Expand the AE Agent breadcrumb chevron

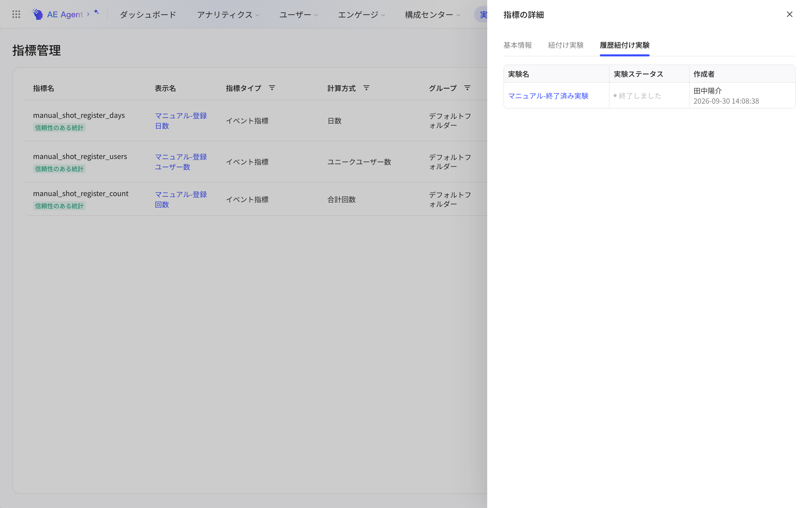(x=88, y=14)
